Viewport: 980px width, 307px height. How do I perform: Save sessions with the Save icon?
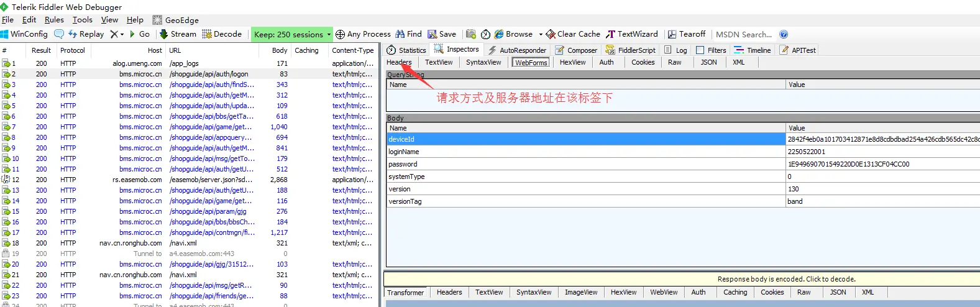point(442,34)
